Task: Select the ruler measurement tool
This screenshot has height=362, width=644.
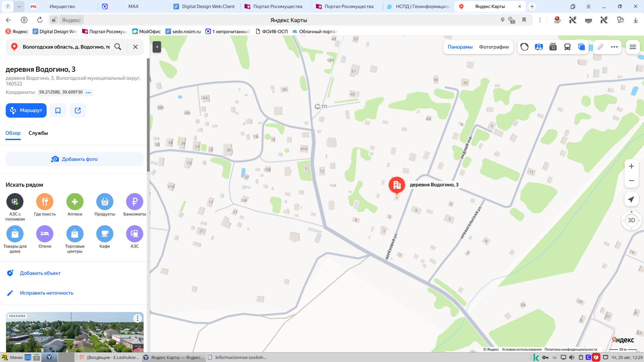Action: tap(600, 47)
